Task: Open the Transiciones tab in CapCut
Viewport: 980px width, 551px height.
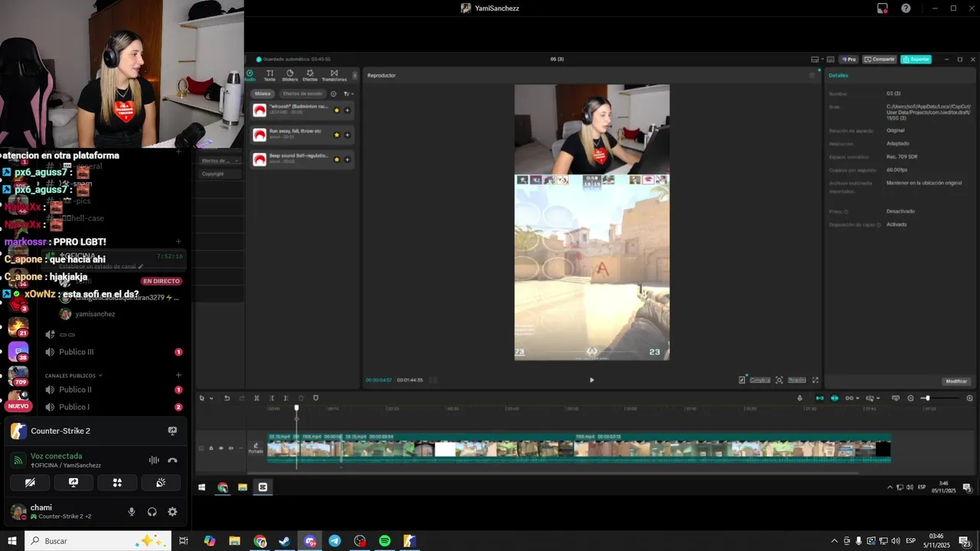Action: click(334, 75)
